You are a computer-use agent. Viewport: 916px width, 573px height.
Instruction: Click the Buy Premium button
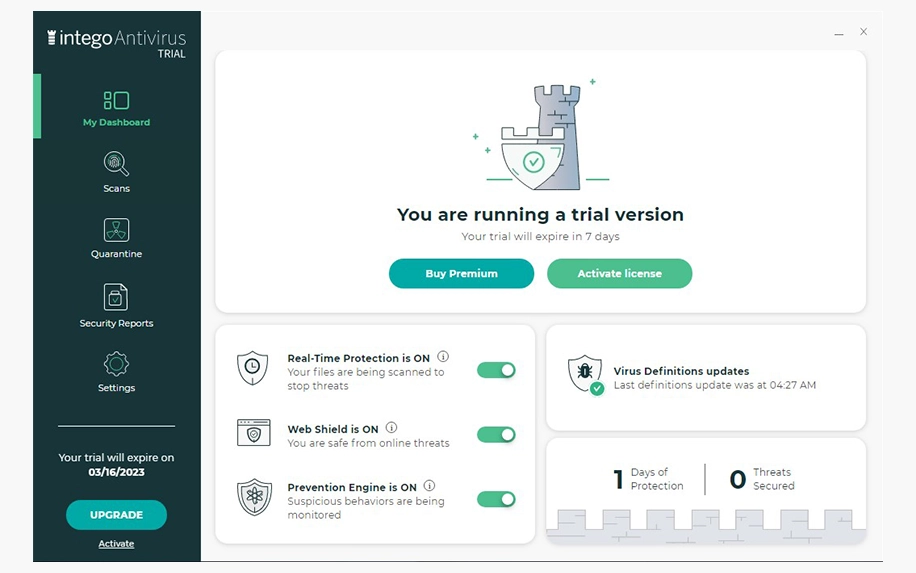coord(462,273)
